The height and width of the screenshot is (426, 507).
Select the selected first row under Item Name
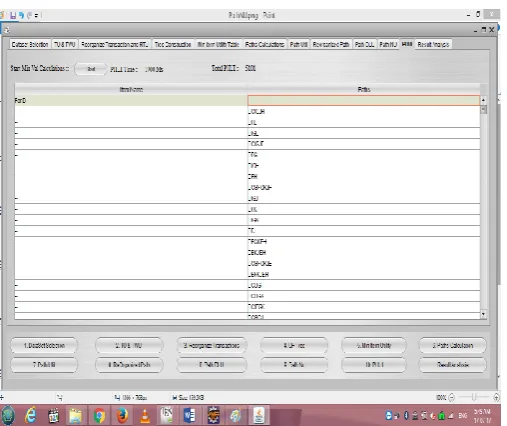131,100
